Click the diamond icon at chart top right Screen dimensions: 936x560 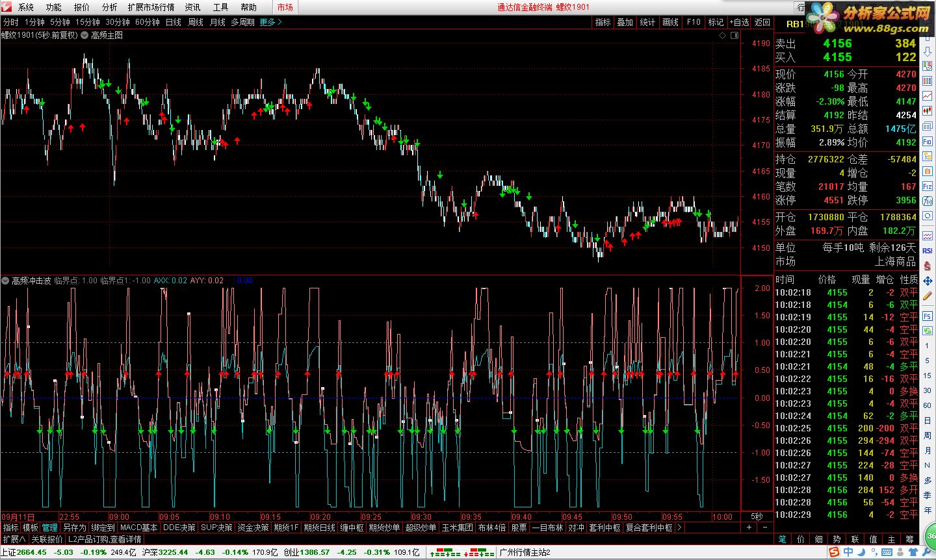point(723,36)
